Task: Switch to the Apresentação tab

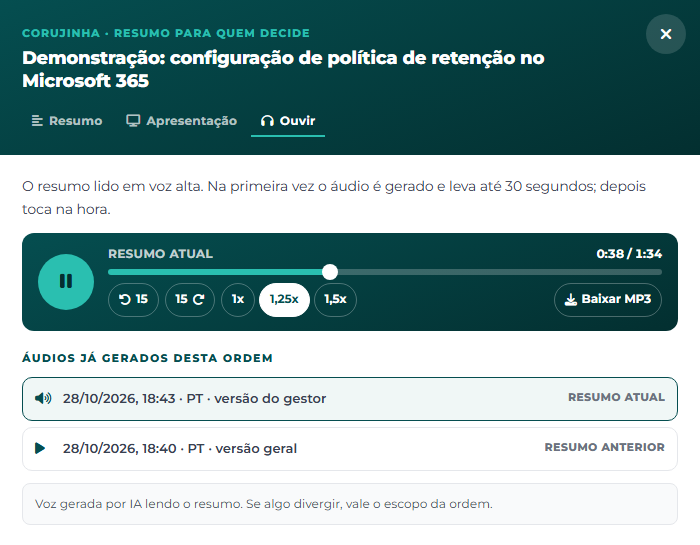Action: [x=181, y=121]
